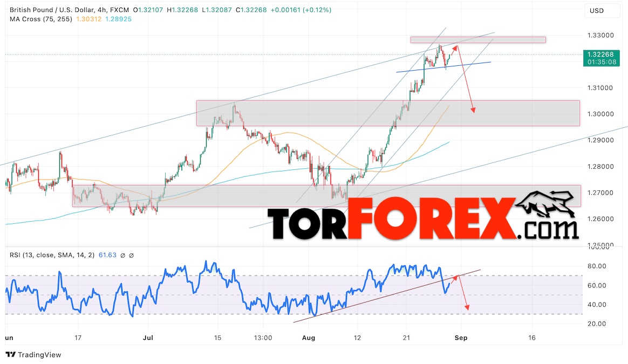628x364 pixels.
Task: Click the Sep date on time axis
Action: [461, 338]
